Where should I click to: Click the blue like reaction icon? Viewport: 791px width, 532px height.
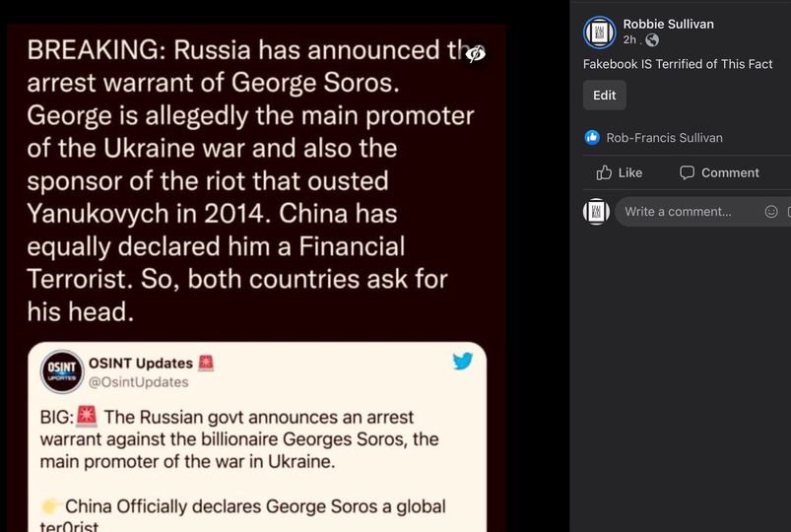(x=592, y=137)
